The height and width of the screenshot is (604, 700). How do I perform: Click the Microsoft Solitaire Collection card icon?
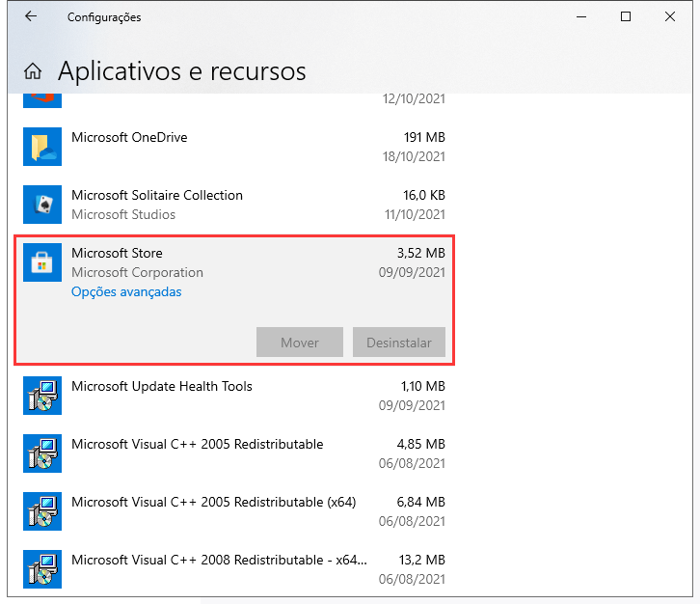tap(42, 205)
